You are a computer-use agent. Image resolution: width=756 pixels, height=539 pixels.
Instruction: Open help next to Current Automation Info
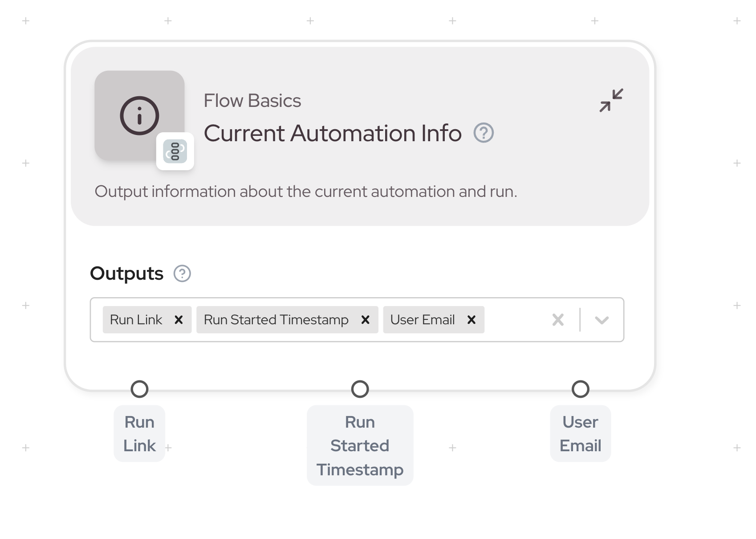[x=484, y=133]
